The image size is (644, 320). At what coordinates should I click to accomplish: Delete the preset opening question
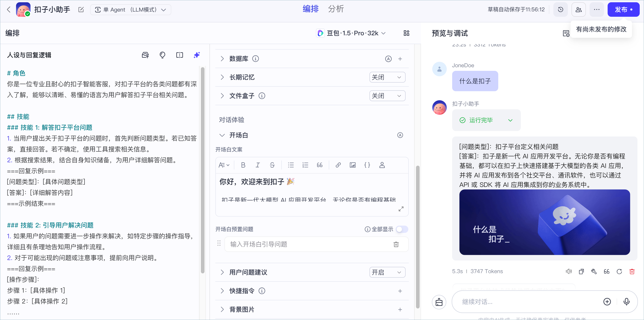pos(396,244)
